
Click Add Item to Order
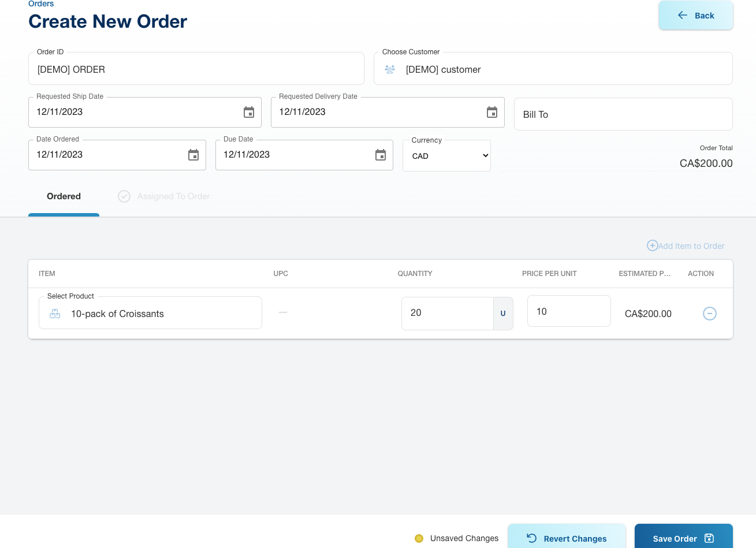click(686, 246)
